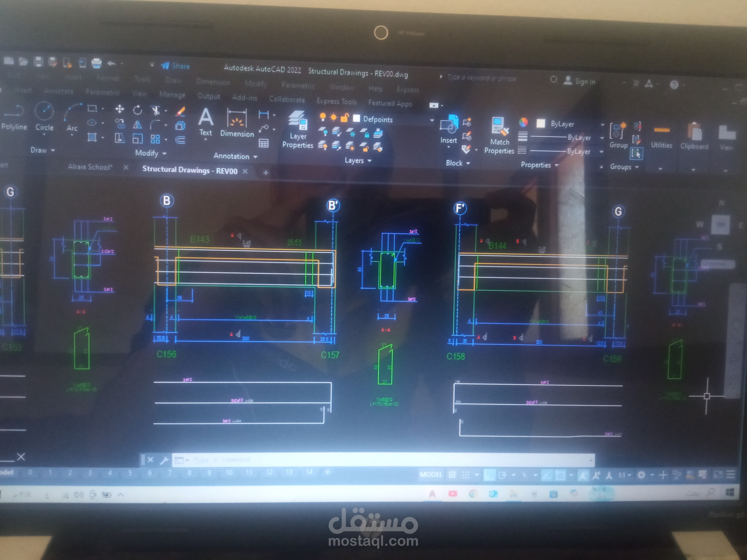The image size is (747, 560).
Task: Click the Mirror tool icon
Action: tap(137, 125)
